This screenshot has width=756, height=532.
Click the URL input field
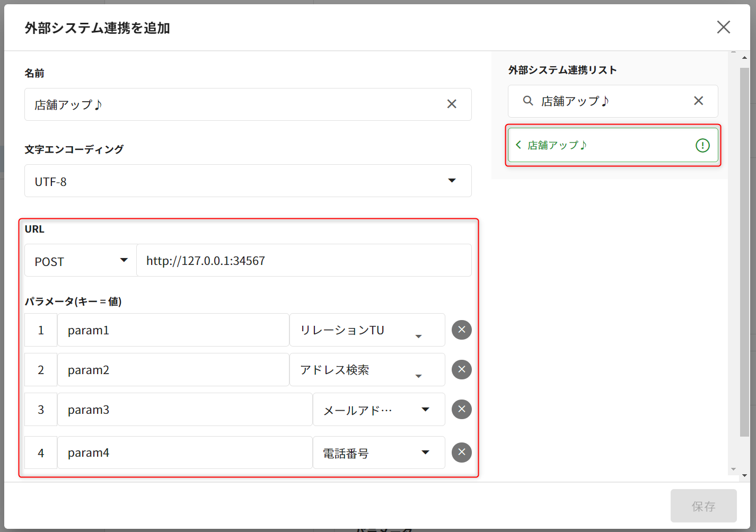point(303,261)
